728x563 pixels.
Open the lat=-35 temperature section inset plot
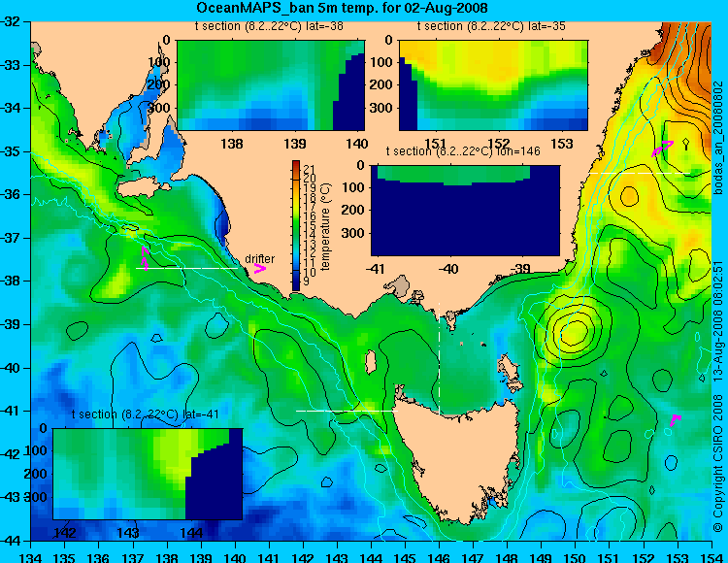tap(493, 85)
